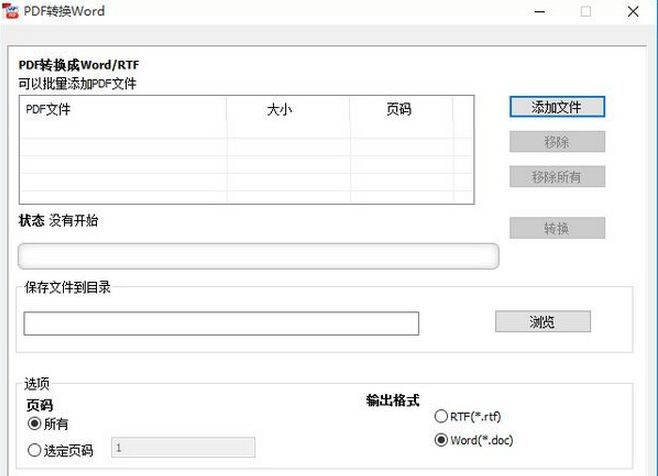This screenshot has height=476, width=658.
Task: Click the PDF文件 column header
Action: coord(123,110)
